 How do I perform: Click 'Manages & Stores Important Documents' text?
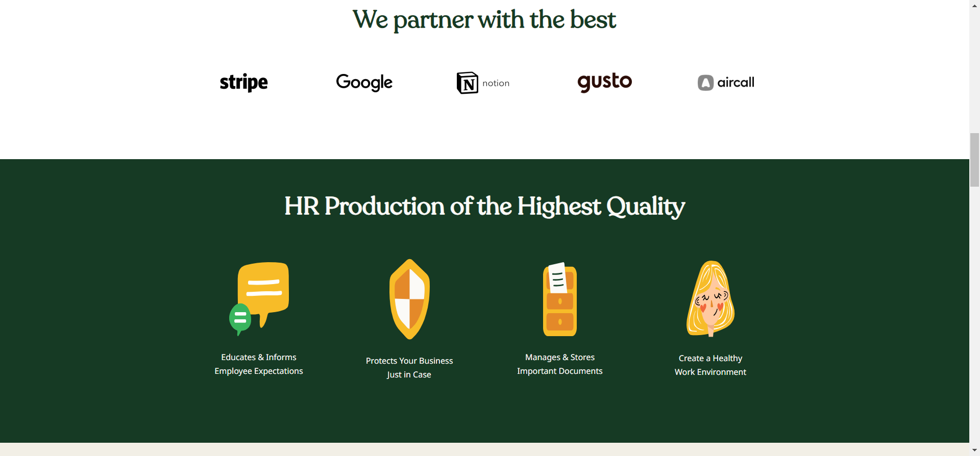(560, 364)
